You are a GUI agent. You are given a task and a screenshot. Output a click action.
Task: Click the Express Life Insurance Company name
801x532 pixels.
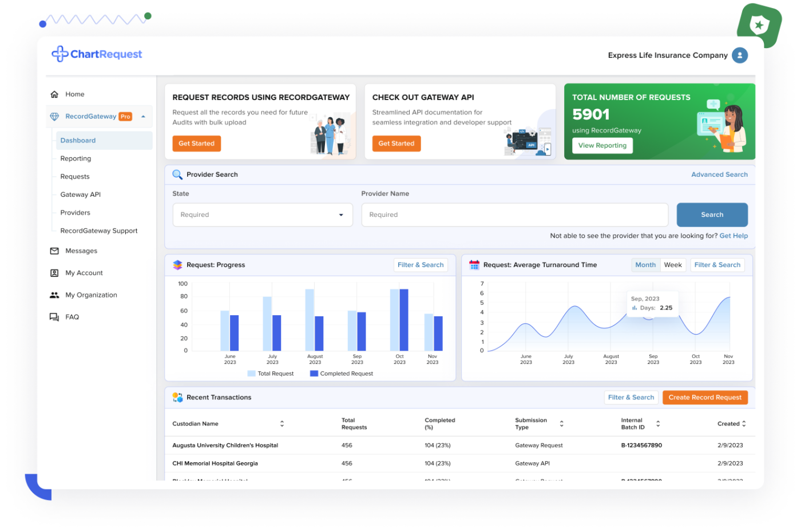[x=668, y=55]
